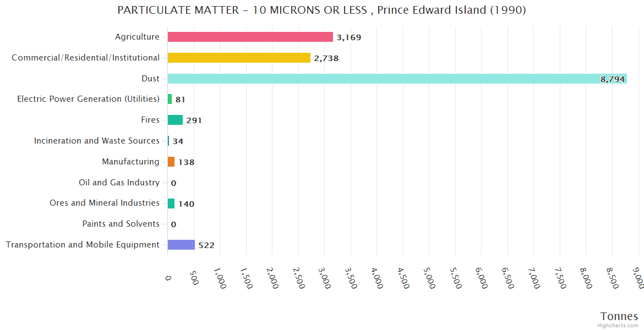Viewport: 644px width, 330px height.
Task: Click the Transportation value label 522
Action: click(x=206, y=245)
